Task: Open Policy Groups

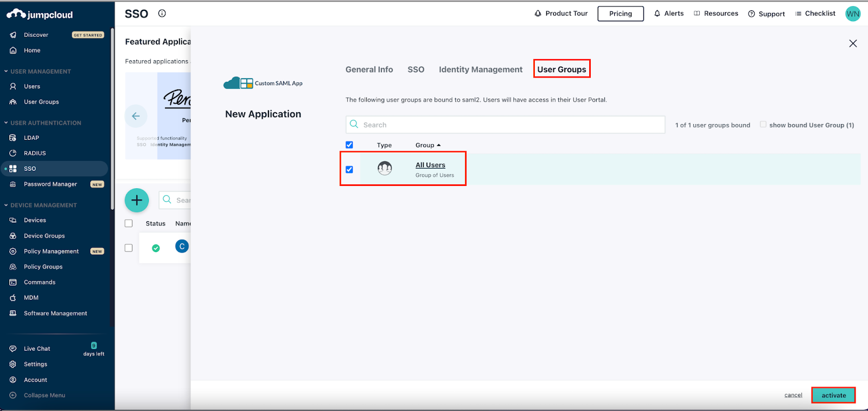Action: 43,267
